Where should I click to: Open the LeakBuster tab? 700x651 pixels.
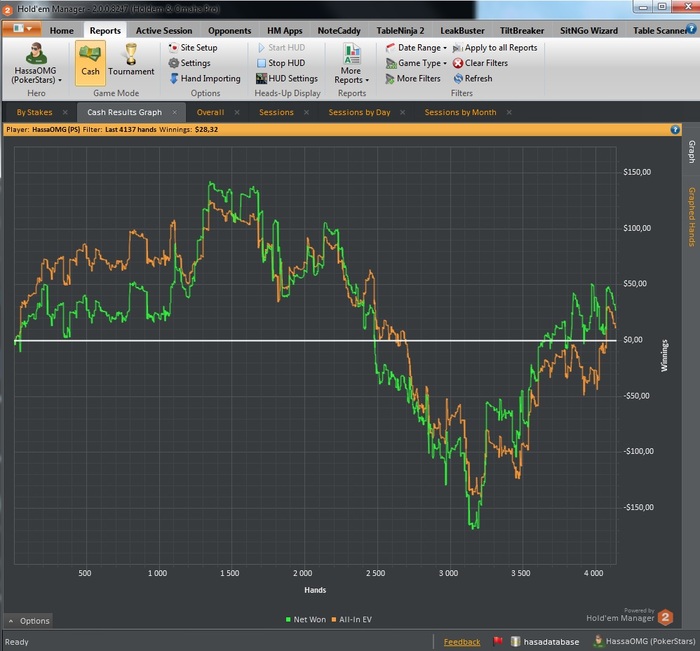click(462, 30)
